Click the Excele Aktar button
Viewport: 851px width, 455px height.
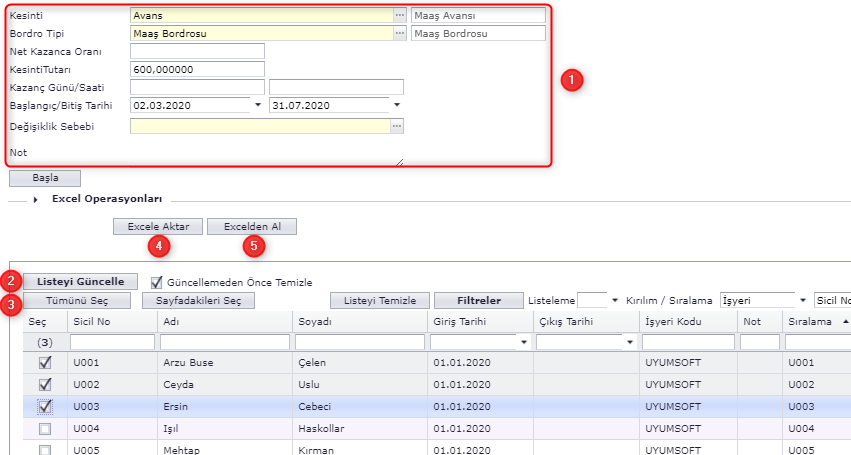[158, 227]
